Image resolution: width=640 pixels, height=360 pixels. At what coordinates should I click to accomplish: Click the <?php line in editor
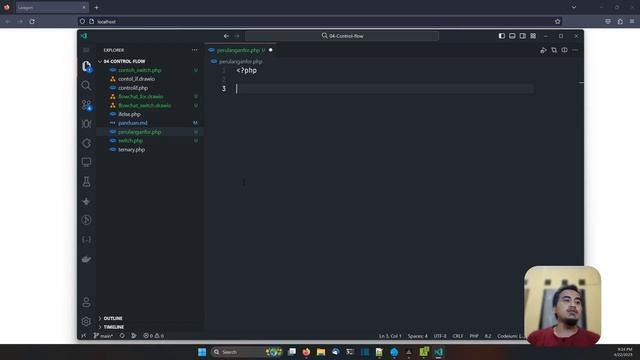point(247,70)
